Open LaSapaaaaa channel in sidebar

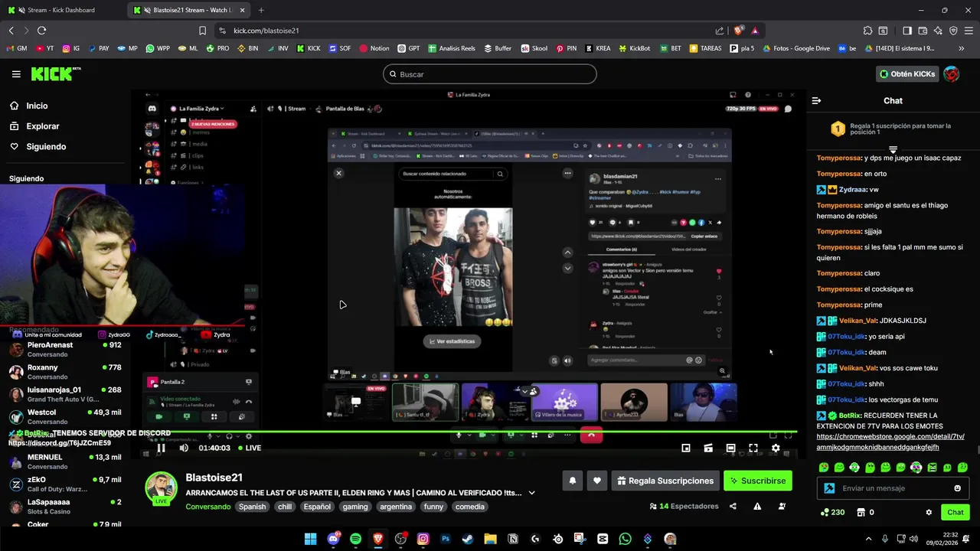[x=65, y=507]
